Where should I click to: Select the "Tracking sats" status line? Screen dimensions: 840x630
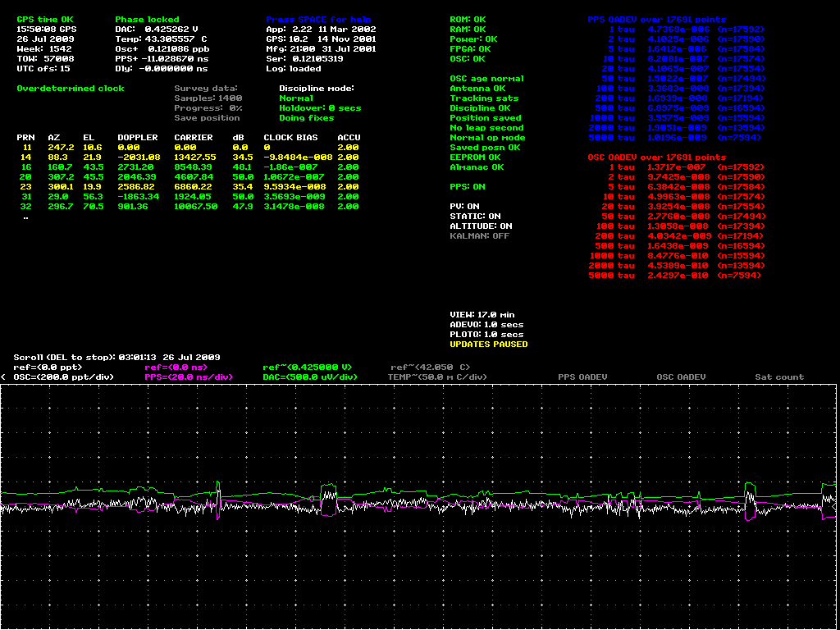[x=484, y=98]
